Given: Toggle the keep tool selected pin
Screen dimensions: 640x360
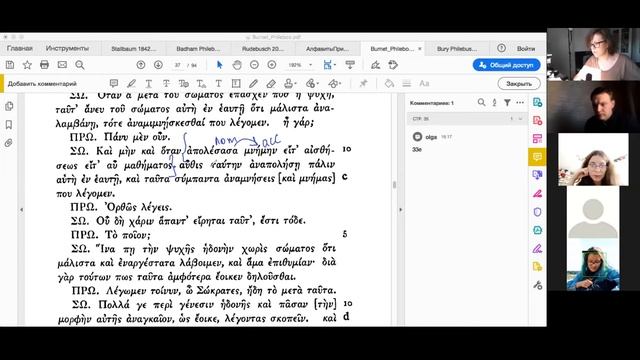Looking at the screenshot, I should pyautogui.click(x=363, y=84).
